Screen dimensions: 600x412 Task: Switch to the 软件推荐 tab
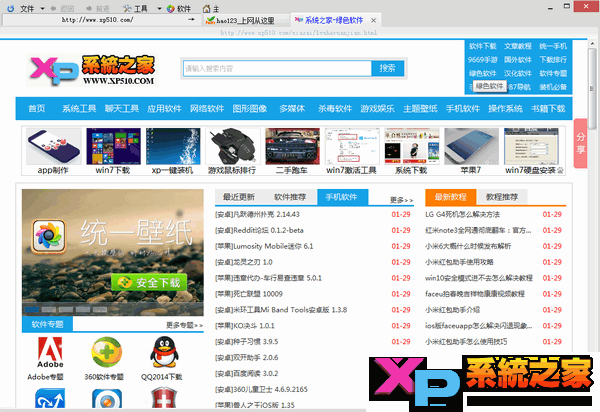click(290, 197)
